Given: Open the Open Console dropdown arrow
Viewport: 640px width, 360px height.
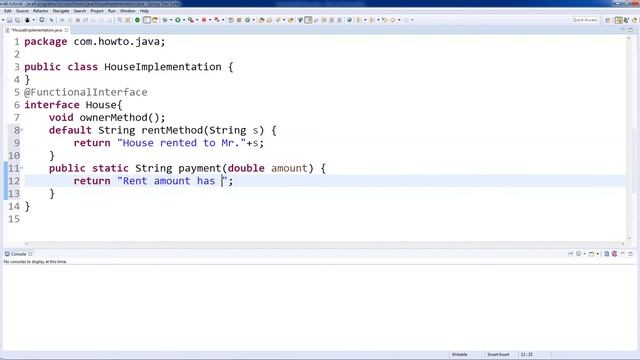Looking at the screenshot, I should pyautogui.click(x=598, y=254).
